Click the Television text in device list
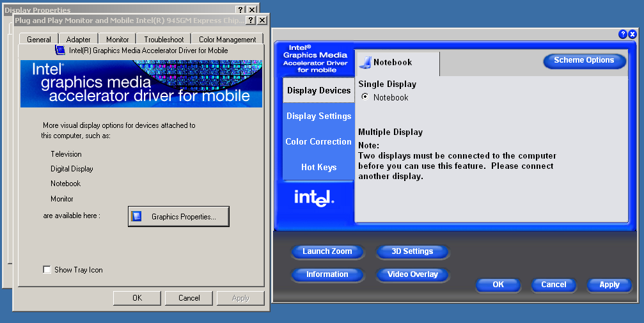This screenshot has height=323, width=644. (x=66, y=154)
